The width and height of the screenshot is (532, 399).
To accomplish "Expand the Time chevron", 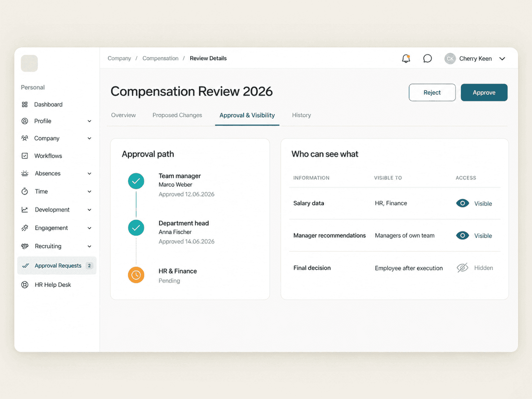I will pos(89,192).
